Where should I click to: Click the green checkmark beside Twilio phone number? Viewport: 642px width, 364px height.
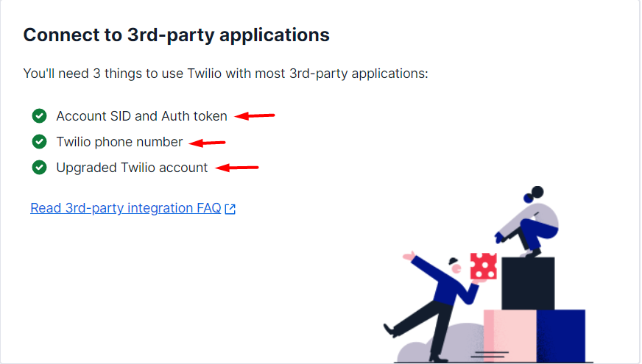[39, 141]
